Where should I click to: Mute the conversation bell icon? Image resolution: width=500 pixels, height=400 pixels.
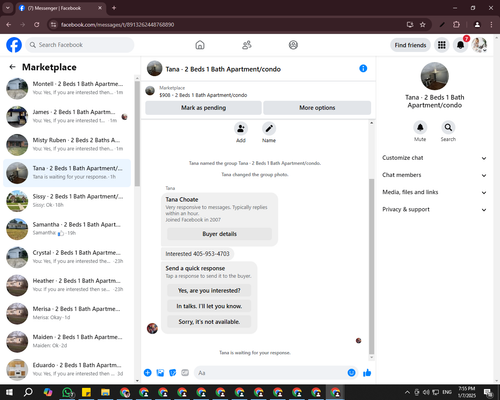pos(420,127)
